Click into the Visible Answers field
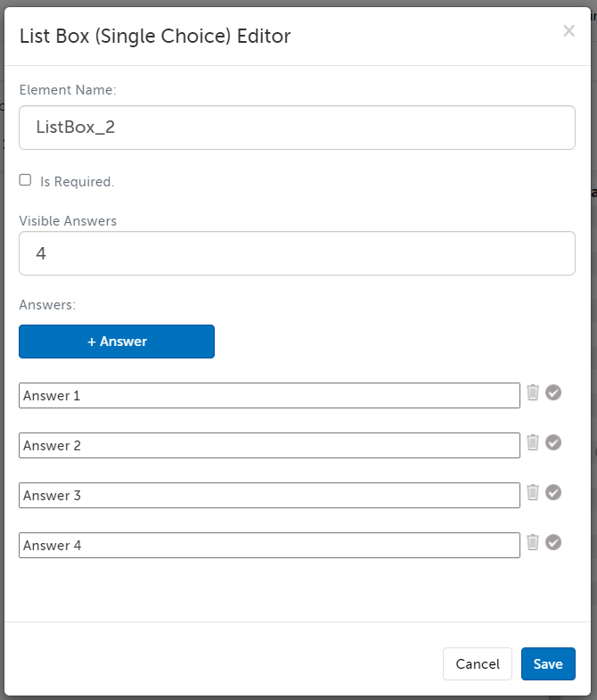The width and height of the screenshot is (597, 700). tap(297, 254)
